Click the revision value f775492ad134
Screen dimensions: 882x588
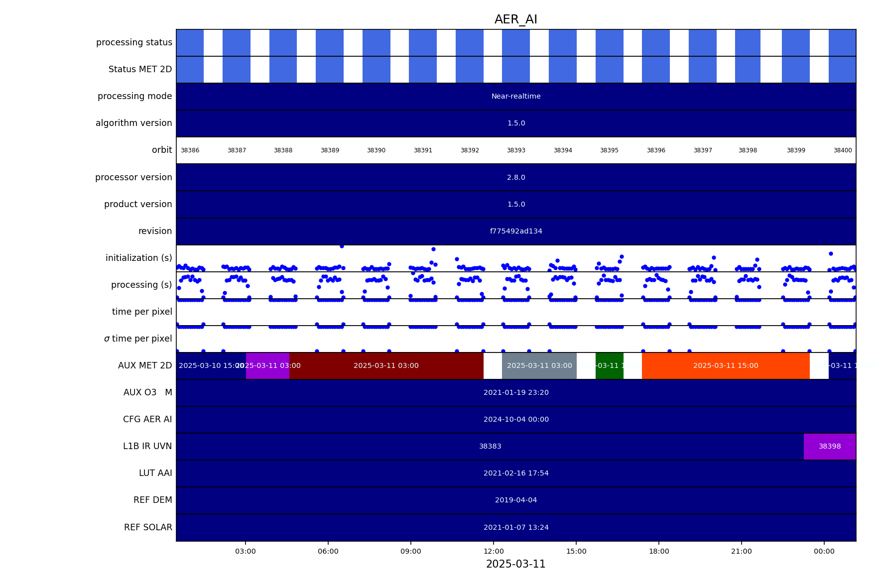516,232
